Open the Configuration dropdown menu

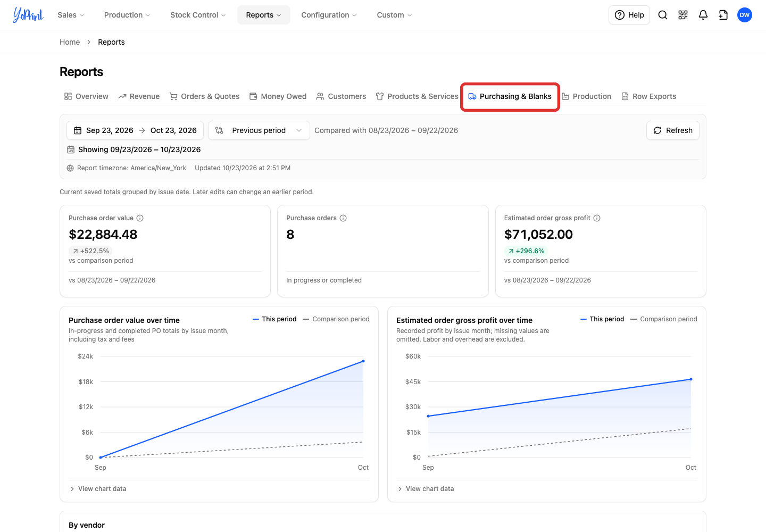pyautogui.click(x=329, y=15)
